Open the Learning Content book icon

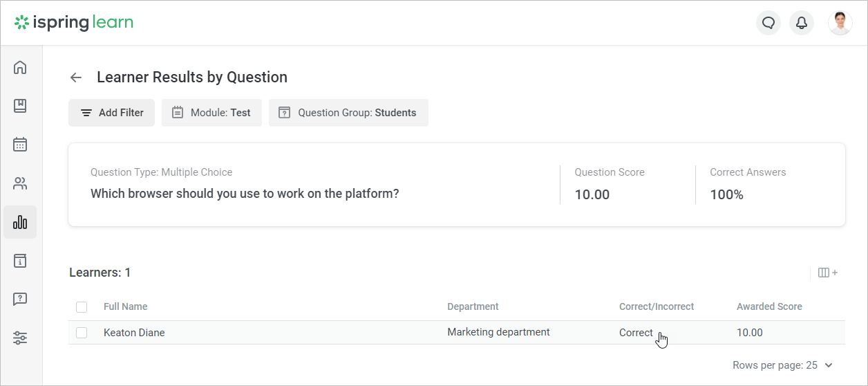pyautogui.click(x=20, y=106)
